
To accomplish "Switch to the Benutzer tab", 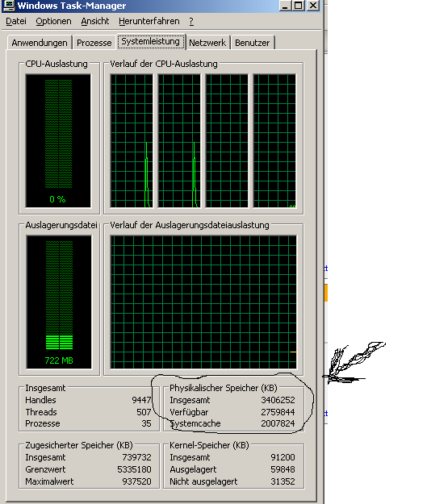I will [252, 43].
